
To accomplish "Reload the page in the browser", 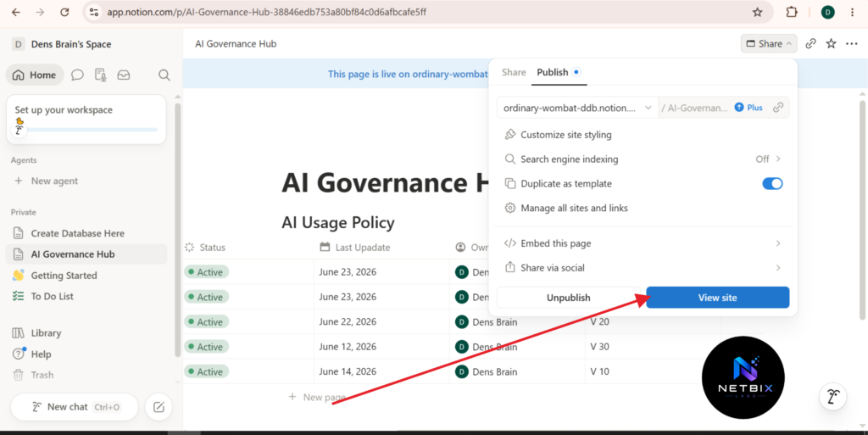I will click(64, 12).
